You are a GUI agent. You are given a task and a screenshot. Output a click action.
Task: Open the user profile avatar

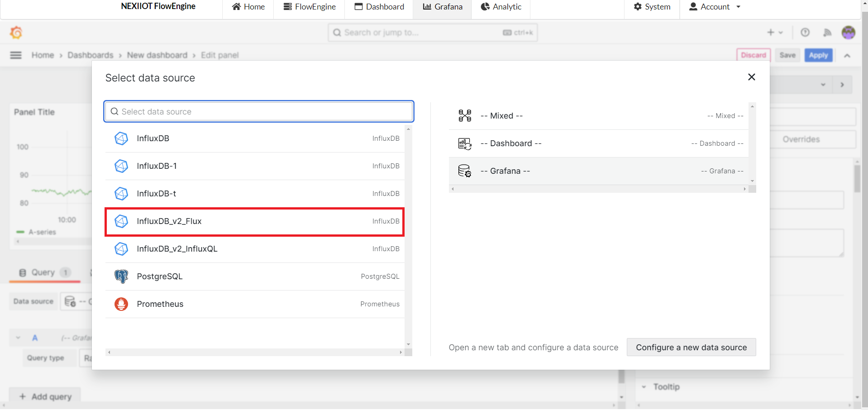tap(849, 33)
